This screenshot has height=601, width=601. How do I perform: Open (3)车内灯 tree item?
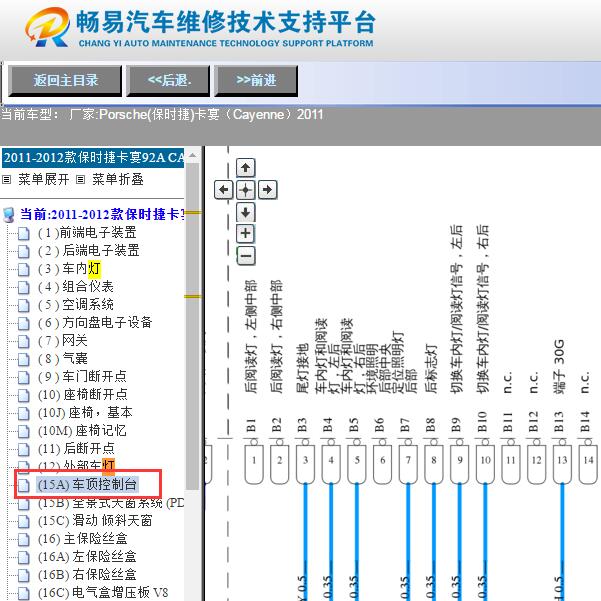(x=69, y=269)
